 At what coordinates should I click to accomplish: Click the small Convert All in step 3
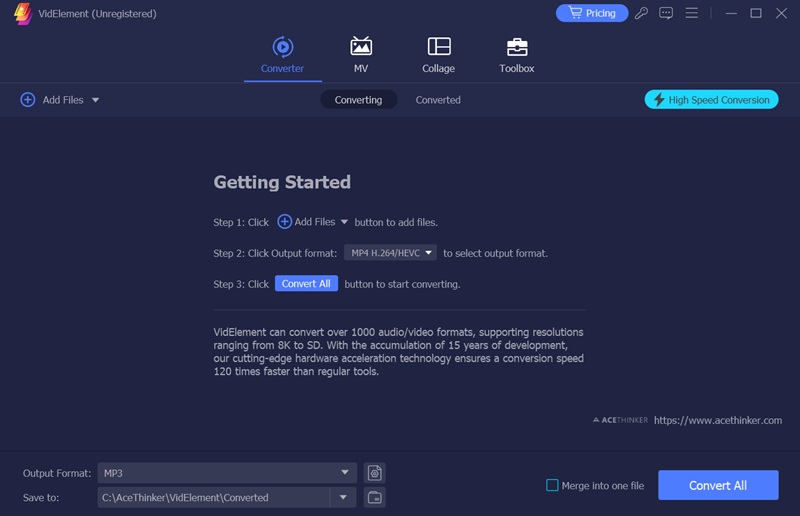306,284
